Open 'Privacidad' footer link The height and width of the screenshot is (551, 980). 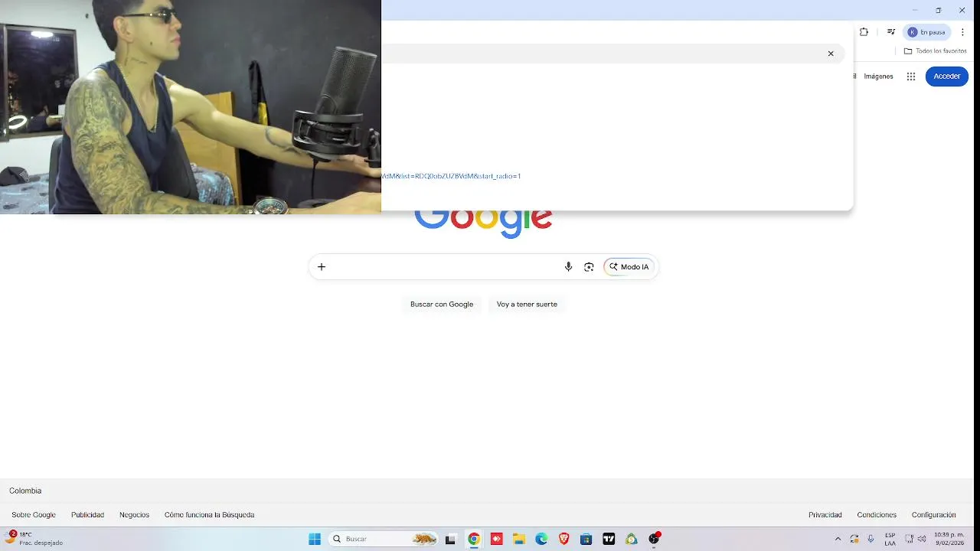pyautogui.click(x=825, y=515)
